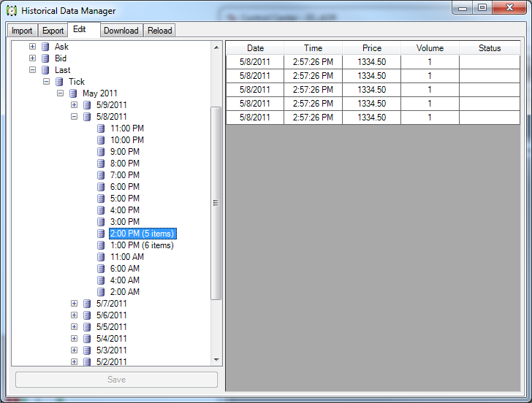Select the Edit tab
Screen dimensions: 532x403
point(83,29)
